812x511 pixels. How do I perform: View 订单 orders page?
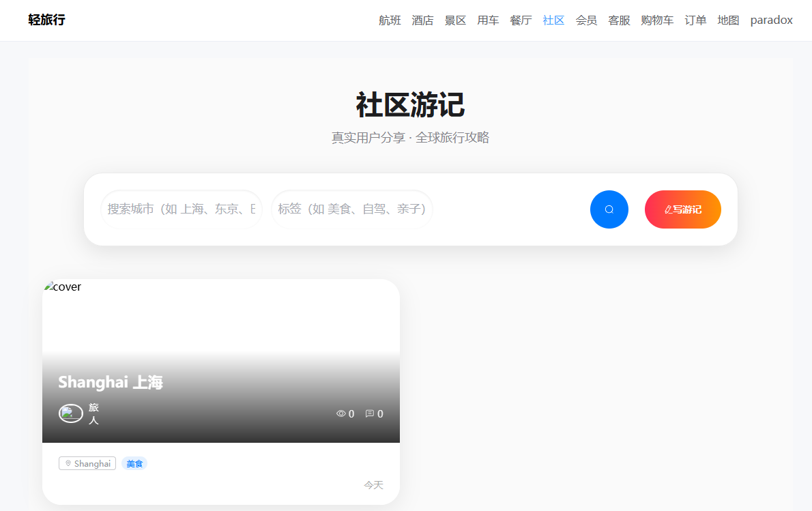tap(695, 20)
